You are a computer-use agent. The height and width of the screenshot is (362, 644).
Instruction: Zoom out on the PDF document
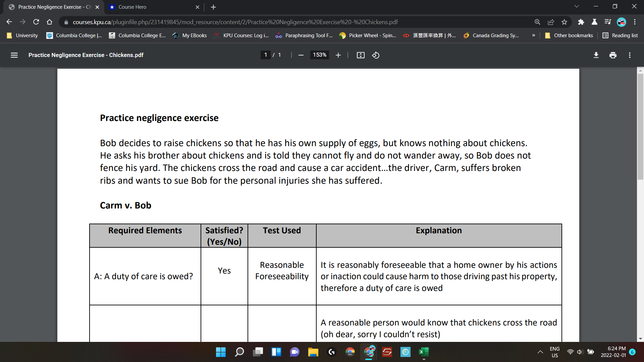pos(301,55)
